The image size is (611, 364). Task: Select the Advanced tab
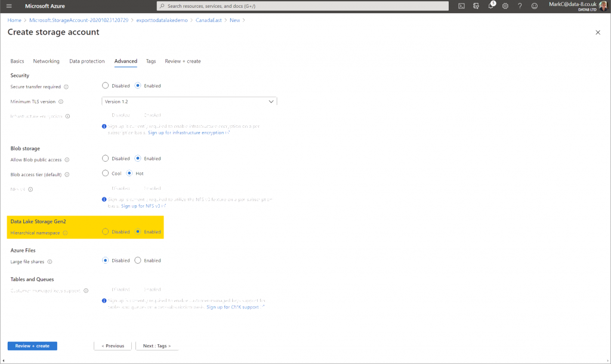125,61
